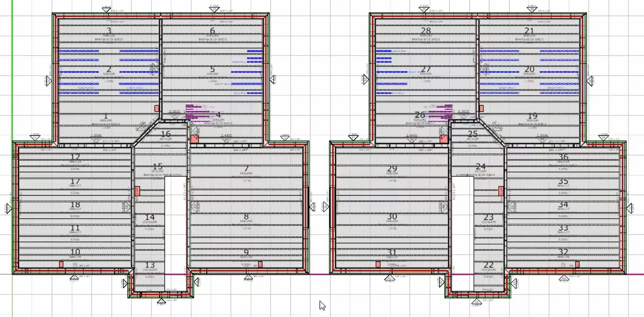Image resolution: width=644 pixels, height=317 pixels.
Task: Select slab panel number 29
Action: click(392, 169)
